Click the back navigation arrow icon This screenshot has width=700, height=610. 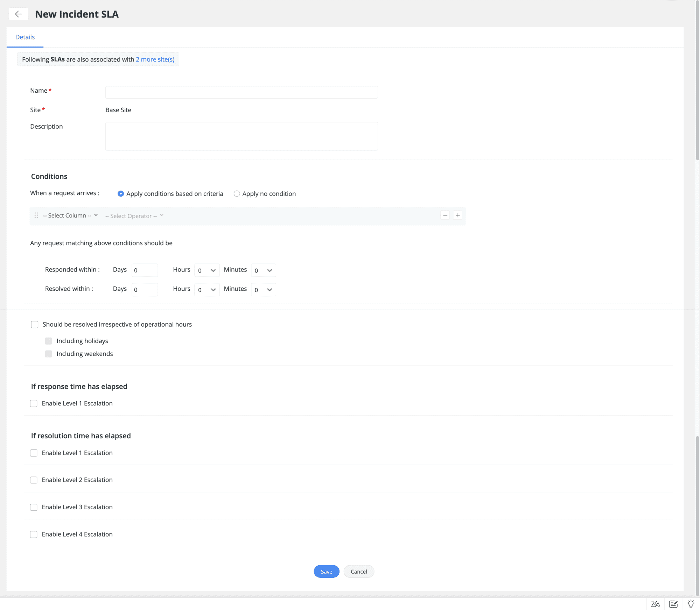pos(18,13)
